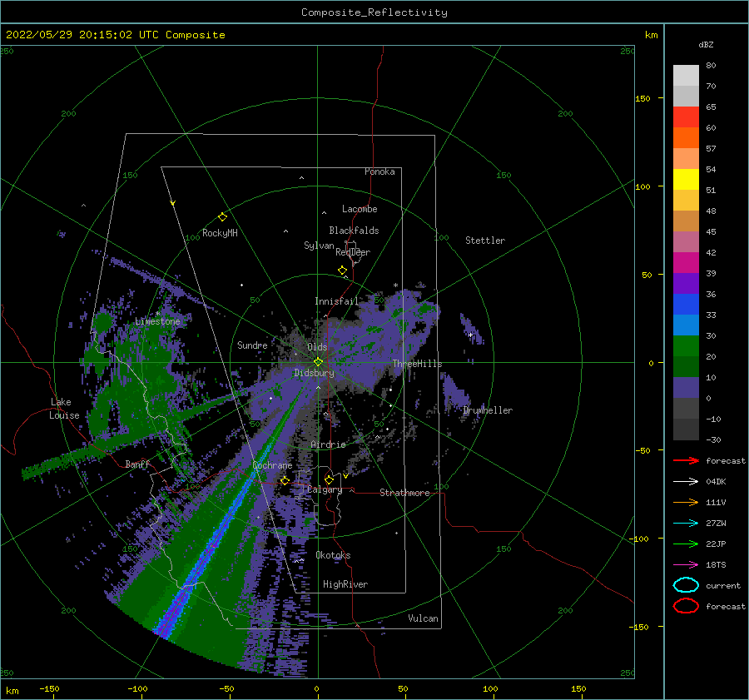
Task: Click the Lacombe town label
Action: (x=360, y=209)
